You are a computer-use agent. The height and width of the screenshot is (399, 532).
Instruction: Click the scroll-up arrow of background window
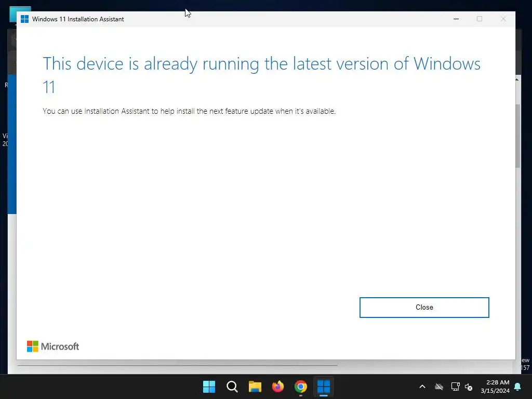(x=517, y=79)
